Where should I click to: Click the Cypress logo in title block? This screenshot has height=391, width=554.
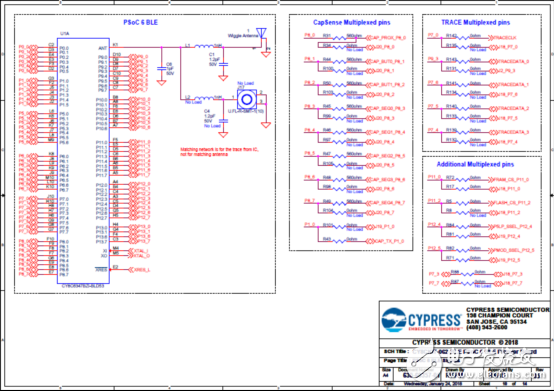click(421, 320)
